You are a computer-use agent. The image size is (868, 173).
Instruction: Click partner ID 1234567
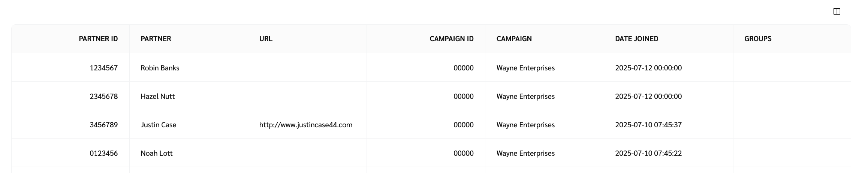point(103,68)
